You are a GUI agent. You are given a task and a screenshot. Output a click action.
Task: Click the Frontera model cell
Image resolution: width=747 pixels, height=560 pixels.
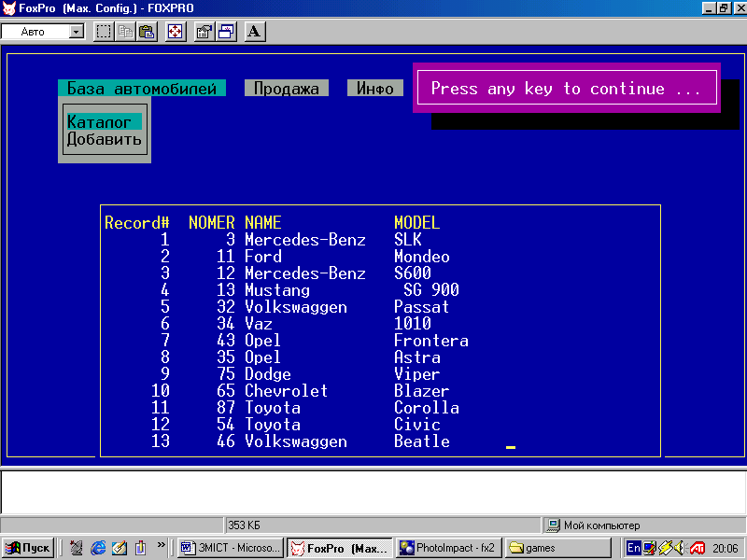[x=431, y=341]
